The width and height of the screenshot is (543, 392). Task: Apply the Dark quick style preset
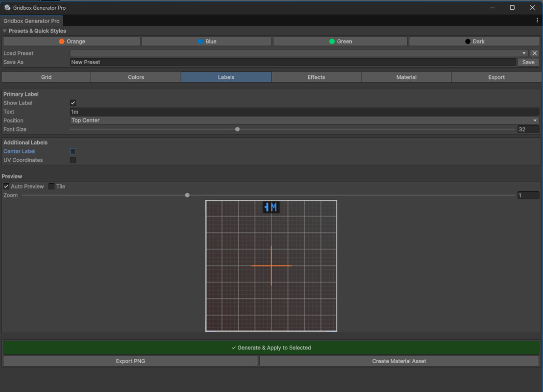(x=473, y=41)
